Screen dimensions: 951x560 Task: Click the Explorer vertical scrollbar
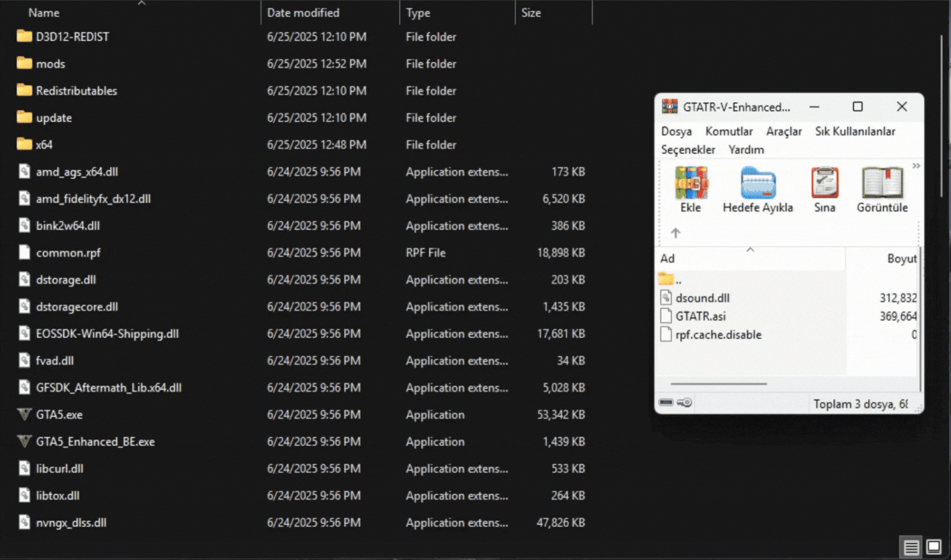pos(942,117)
